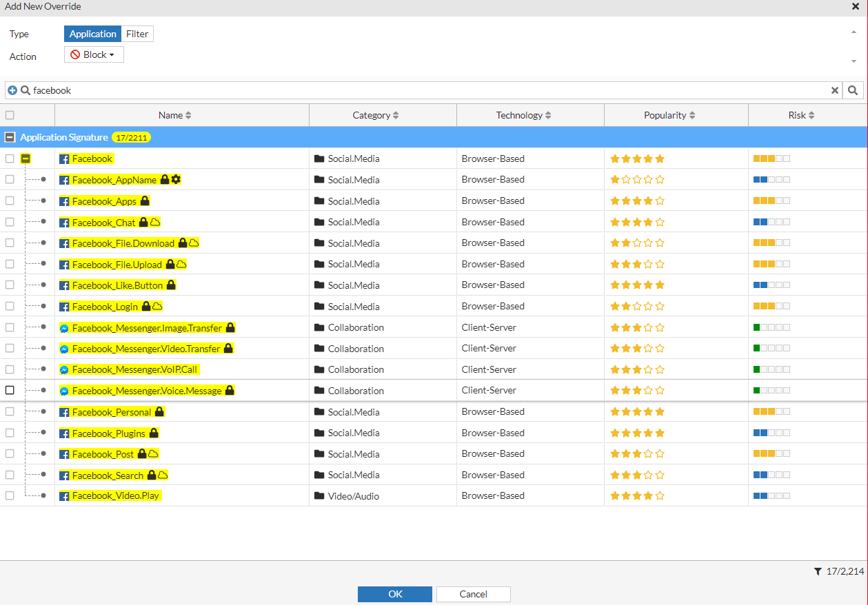Collapse the Facebook tree node
Image resolution: width=868 pixels, height=605 pixels.
26,159
